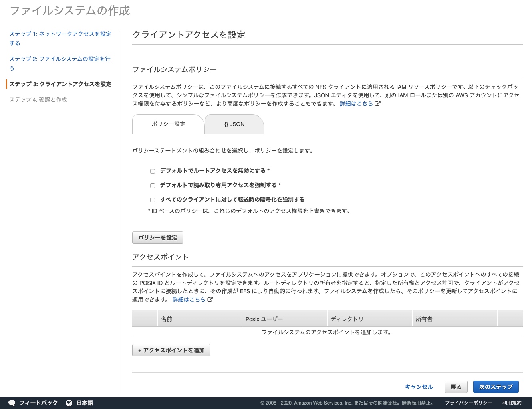Open 詳細はこちら link under access point
The height and width of the screenshot is (409, 532).
[189, 300]
